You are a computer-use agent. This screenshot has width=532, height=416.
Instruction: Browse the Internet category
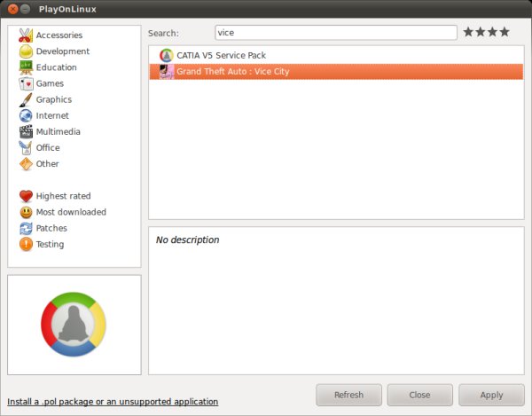[x=52, y=115]
